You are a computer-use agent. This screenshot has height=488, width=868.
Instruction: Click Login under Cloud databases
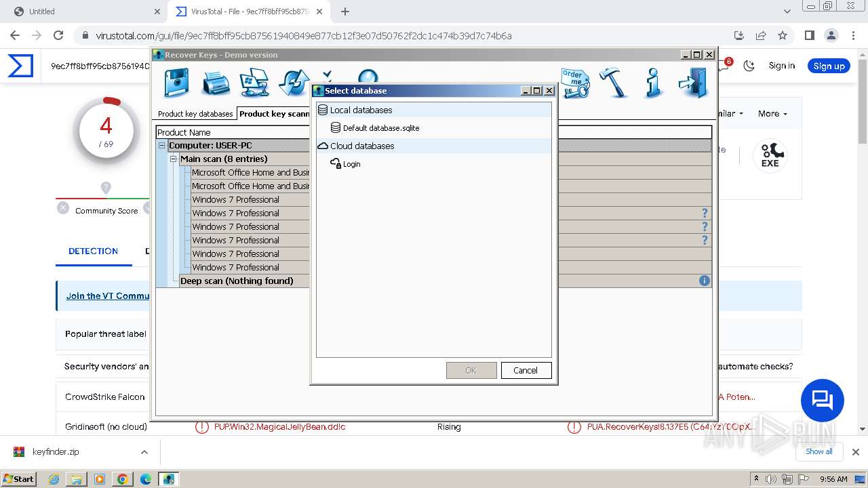pos(351,164)
